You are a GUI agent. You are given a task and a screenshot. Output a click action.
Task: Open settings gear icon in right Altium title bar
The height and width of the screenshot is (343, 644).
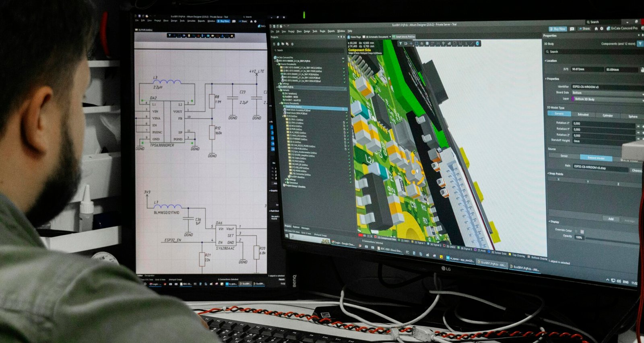(x=602, y=29)
